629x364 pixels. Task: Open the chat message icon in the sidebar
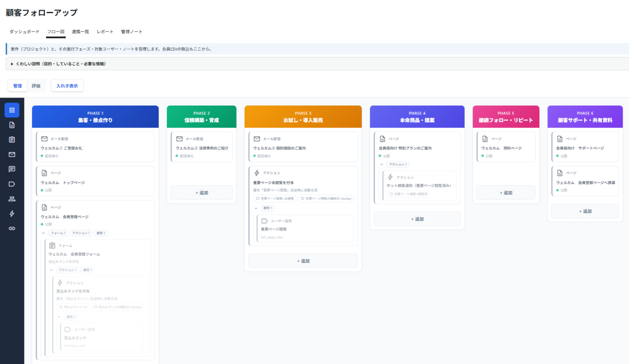(x=12, y=169)
